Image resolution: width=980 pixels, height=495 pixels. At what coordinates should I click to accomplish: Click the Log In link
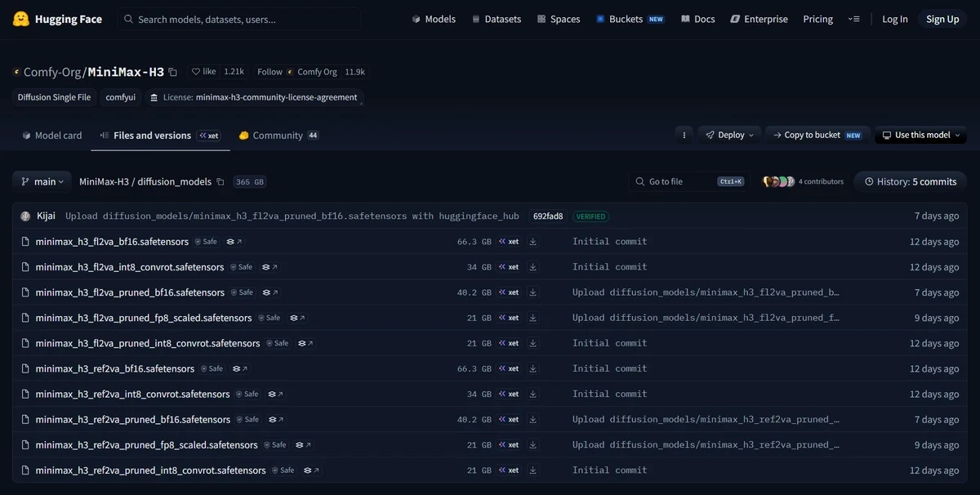(x=895, y=19)
